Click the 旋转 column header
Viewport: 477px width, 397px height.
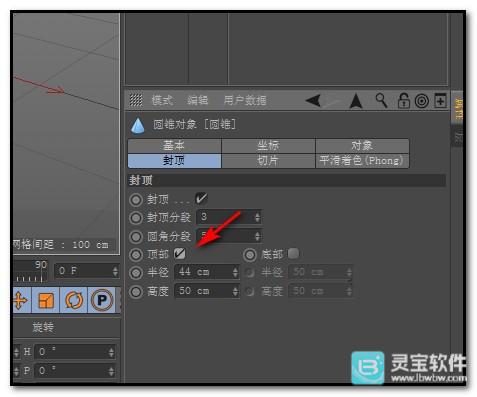point(43,327)
